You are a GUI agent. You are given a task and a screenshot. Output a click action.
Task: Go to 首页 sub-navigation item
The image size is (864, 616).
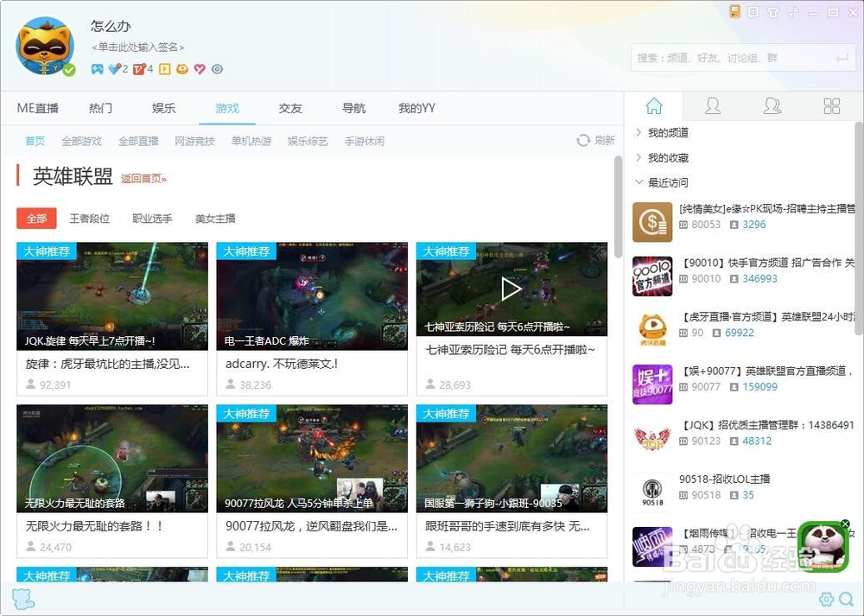click(35, 141)
